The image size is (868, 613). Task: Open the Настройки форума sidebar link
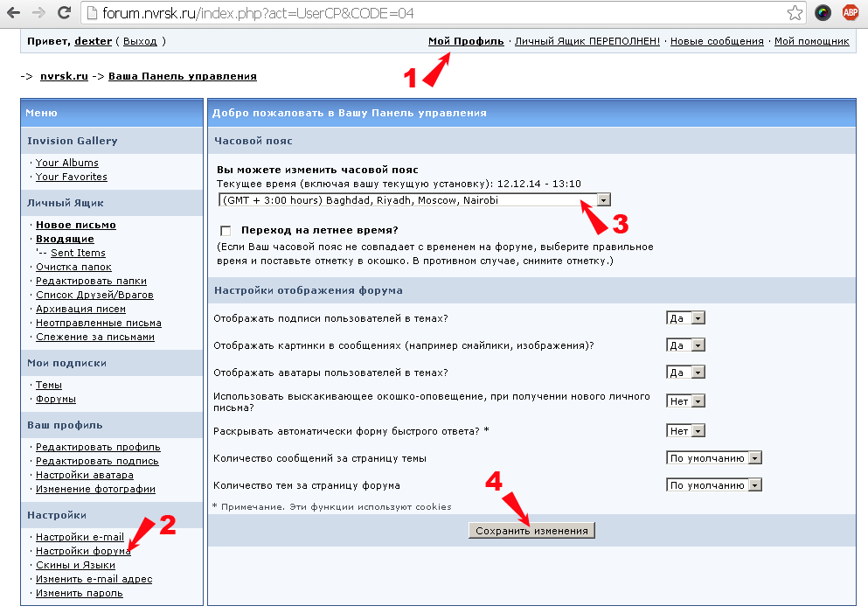click(x=83, y=551)
